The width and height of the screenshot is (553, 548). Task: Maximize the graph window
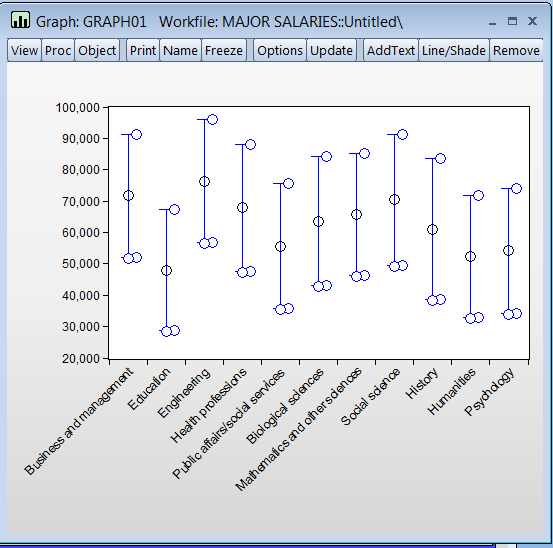tap(512, 21)
